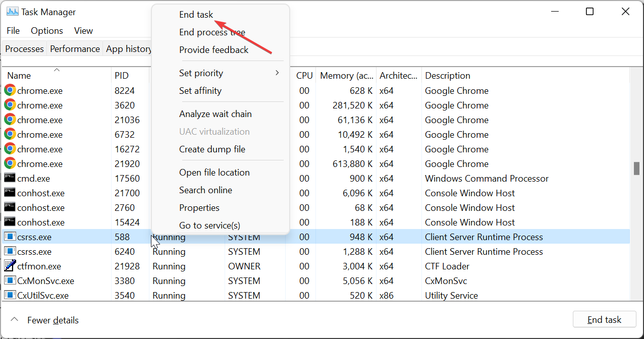Click the chrome.exe icon for PID 6732
644x339 pixels.
10,135
